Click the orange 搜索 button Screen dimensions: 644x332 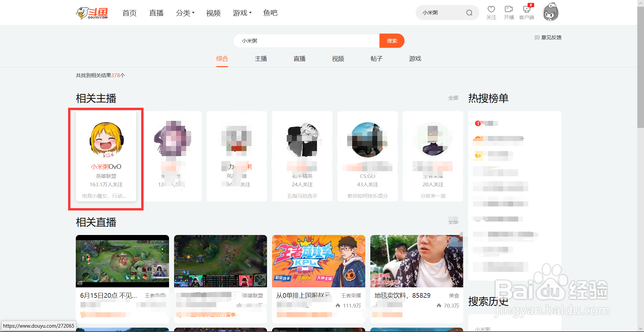[x=391, y=41]
